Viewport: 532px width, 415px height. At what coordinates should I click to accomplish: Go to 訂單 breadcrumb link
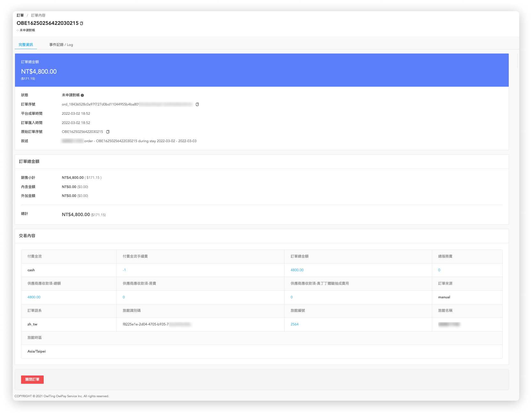[20, 15]
